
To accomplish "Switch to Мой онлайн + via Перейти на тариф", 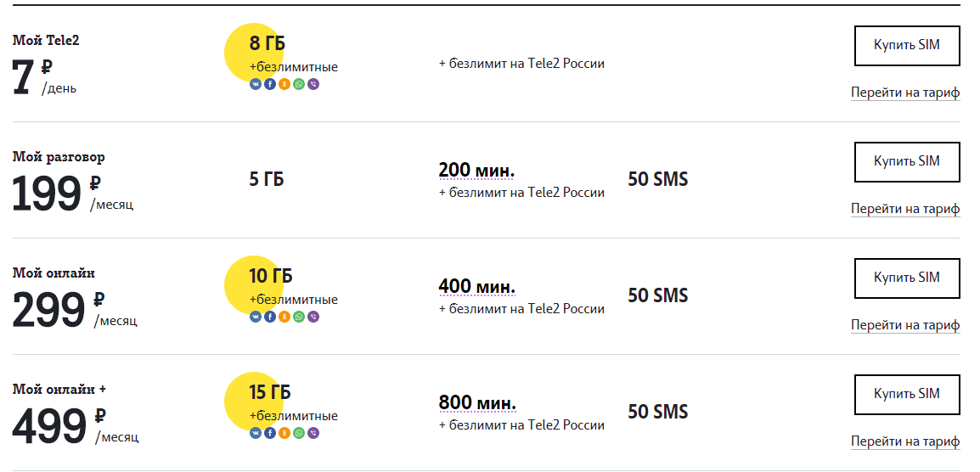I will pyautogui.click(x=905, y=442).
